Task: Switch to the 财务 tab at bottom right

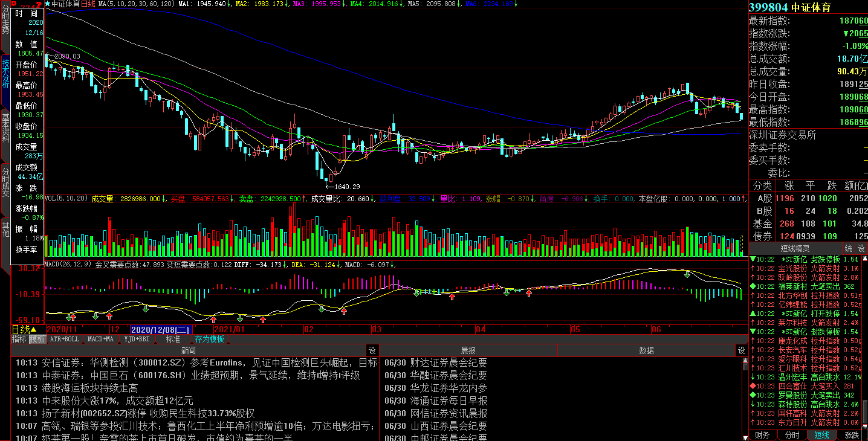Action: click(763, 435)
